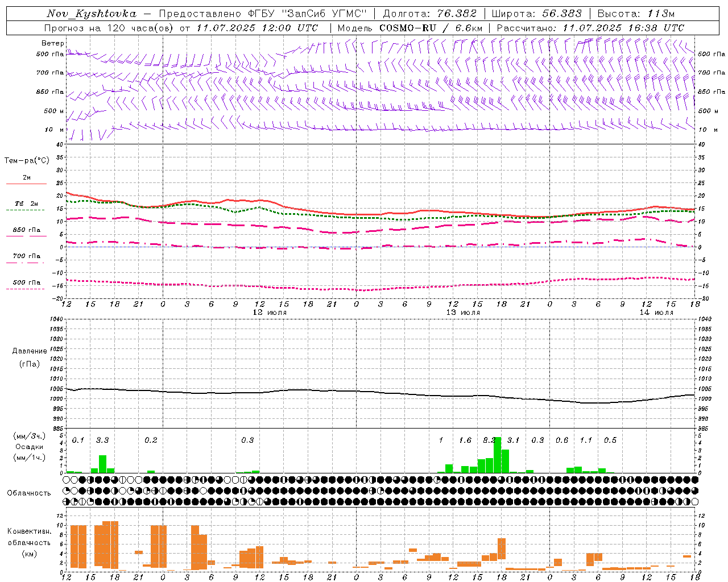Click the 'Тем-ра(°C)' temperature panel label
The height and width of the screenshot is (582, 728).
27,160
